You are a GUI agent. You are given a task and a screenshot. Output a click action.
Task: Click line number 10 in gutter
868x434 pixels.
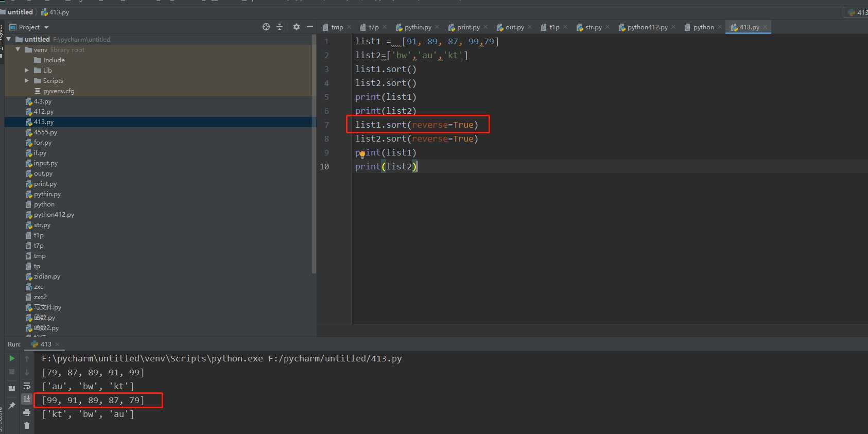pos(324,166)
